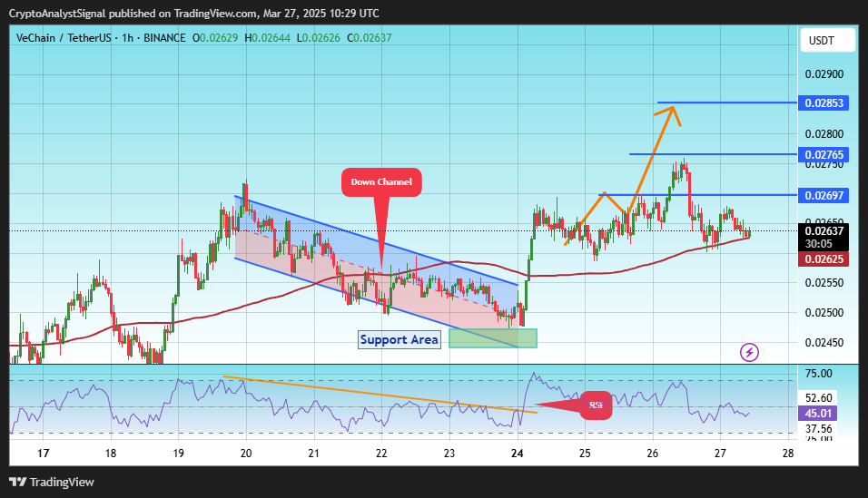Image resolution: width=868 pixels, height=498 pixels.
Task: Click the VeChain / TetherUS symbol title
Action: pos(64,38)
